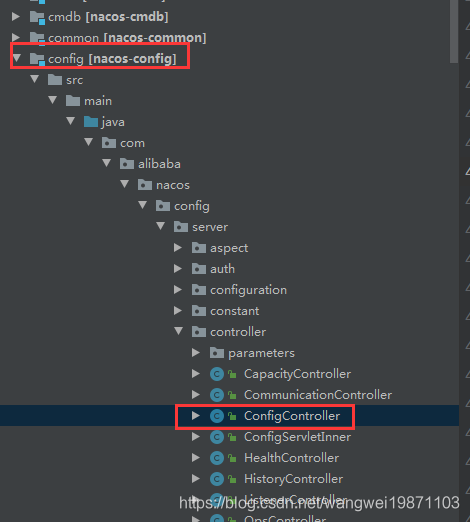Select the ConfigServletInner entry

[x=297, y=437]
